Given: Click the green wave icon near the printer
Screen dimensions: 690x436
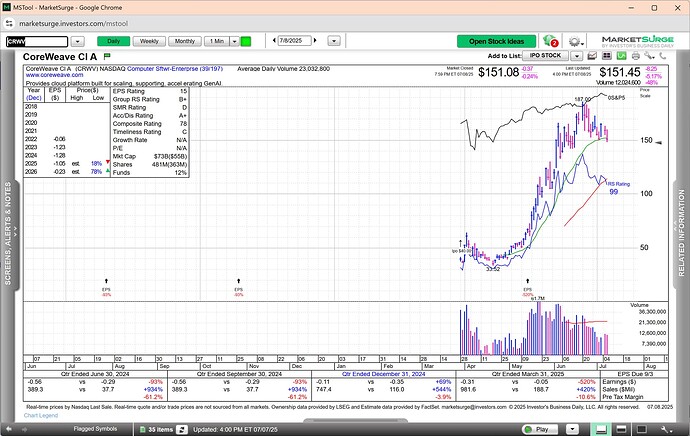Looking at the screenshot, I should pyautogui.click(x=621, y=56).
